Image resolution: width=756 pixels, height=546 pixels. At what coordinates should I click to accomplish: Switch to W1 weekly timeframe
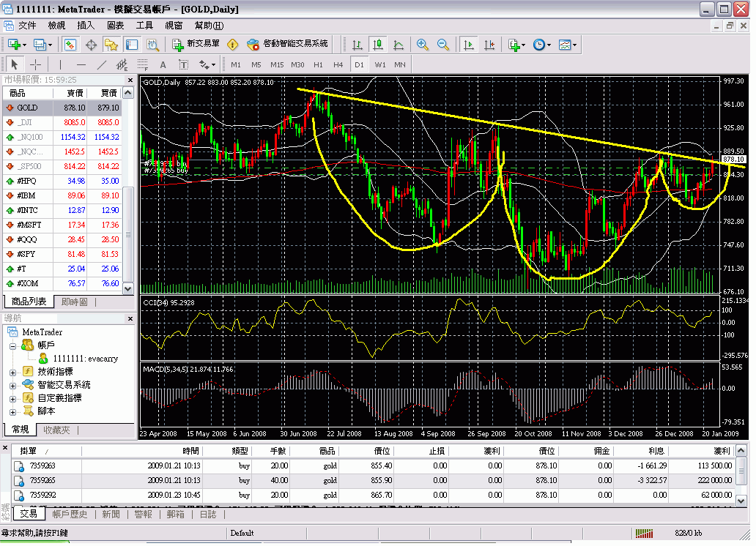[380, 64]
